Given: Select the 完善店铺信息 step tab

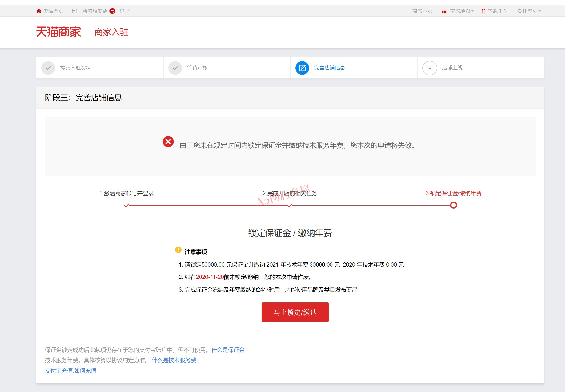Looking at the screenshot, I should click(x=354, y=68).
